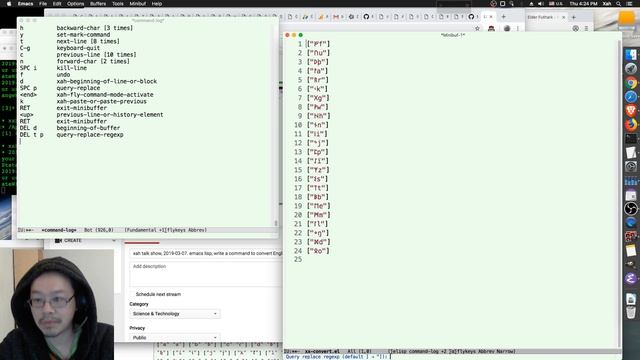
Task: Launch Brave browser from the dock
Action: [x=631, y=111]
